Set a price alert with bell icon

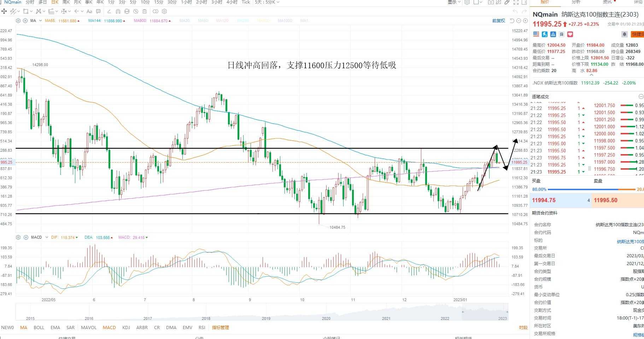click(625, 34)
